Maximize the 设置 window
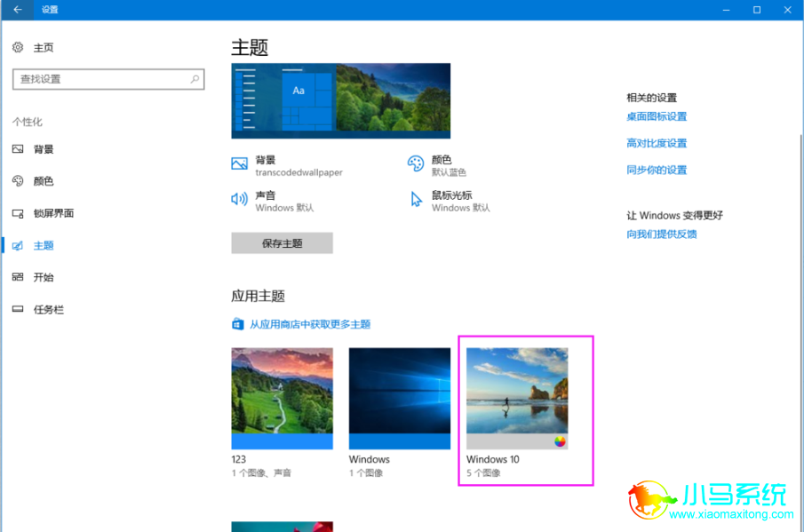 coord(757,10)
